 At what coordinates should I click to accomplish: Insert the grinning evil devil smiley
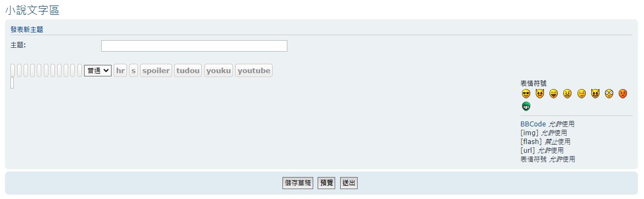[595, 94]
